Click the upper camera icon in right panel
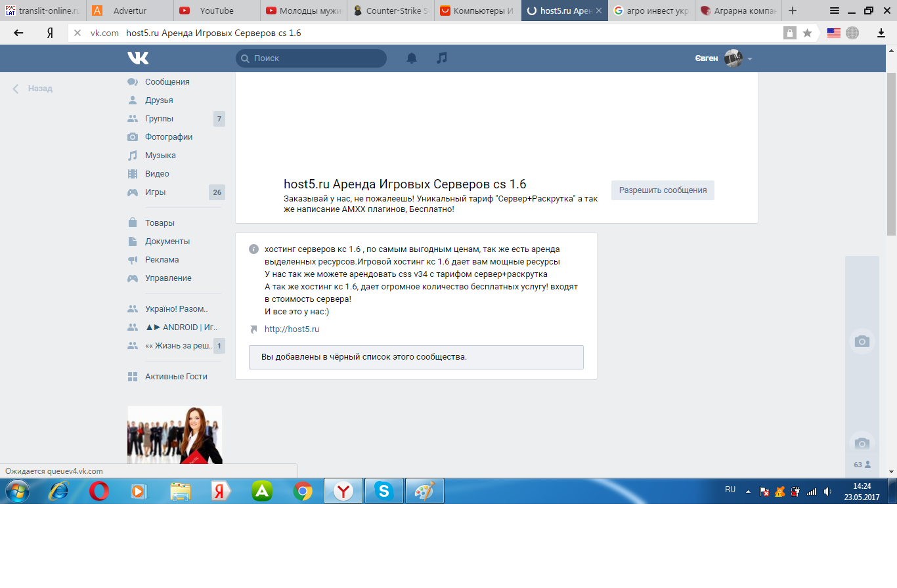The width and height of the screenshot is (897, 588). point(862,341)
